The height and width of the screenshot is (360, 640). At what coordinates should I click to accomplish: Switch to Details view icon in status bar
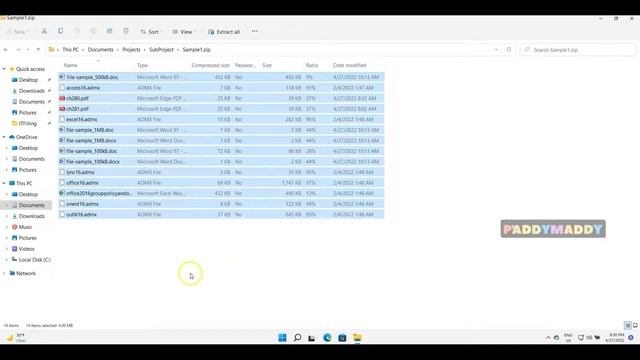click(628, 325)
